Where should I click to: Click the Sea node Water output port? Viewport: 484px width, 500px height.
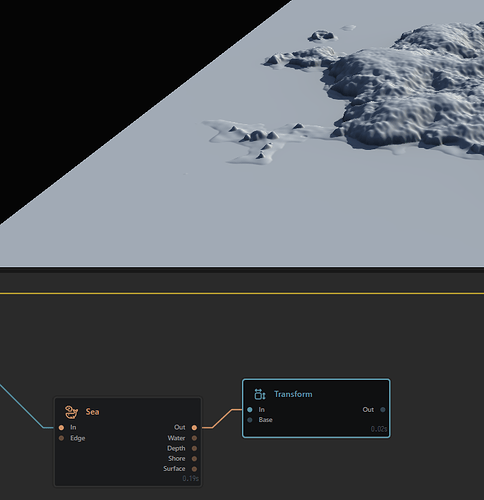click(194, 438)
